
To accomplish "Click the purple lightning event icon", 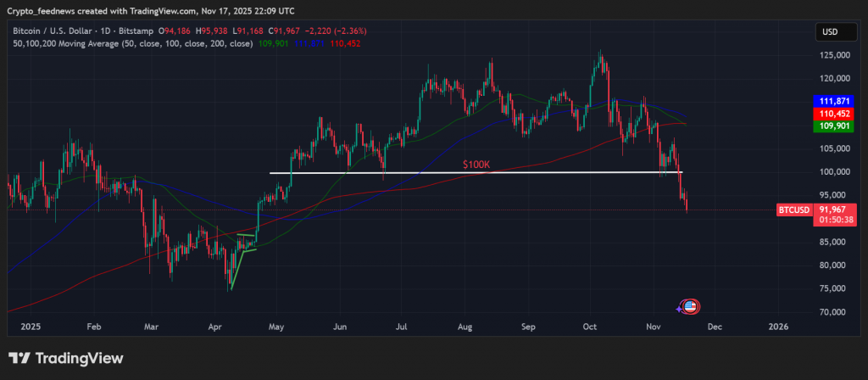I will 680,307.
